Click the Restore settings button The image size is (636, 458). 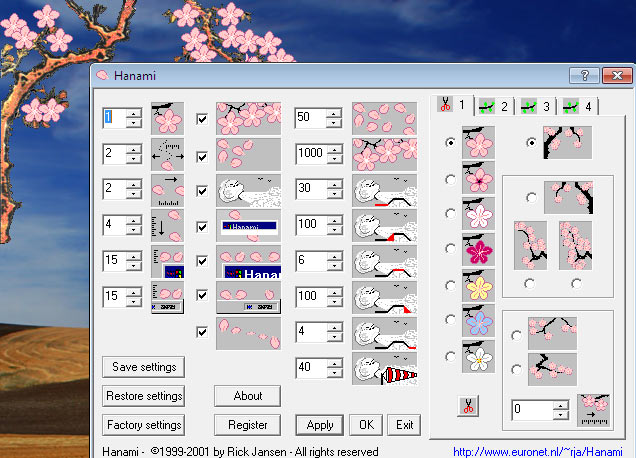[x=144, y=396]
